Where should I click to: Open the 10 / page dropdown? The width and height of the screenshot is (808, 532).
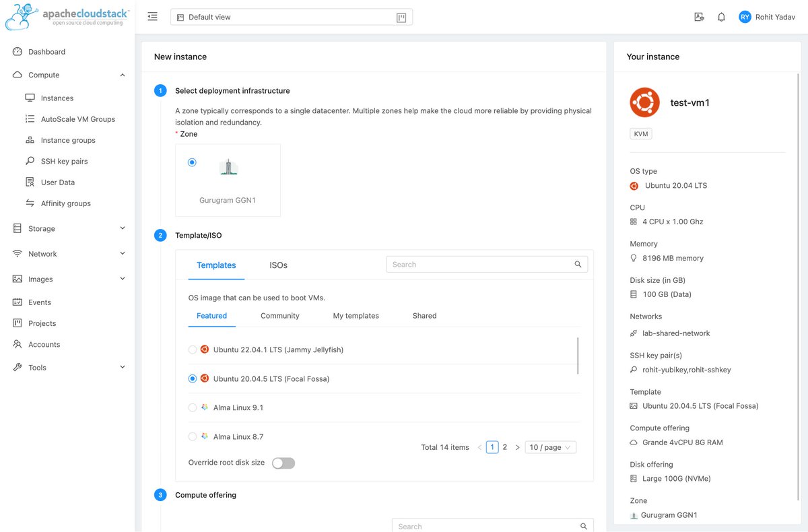coord(551,446)
